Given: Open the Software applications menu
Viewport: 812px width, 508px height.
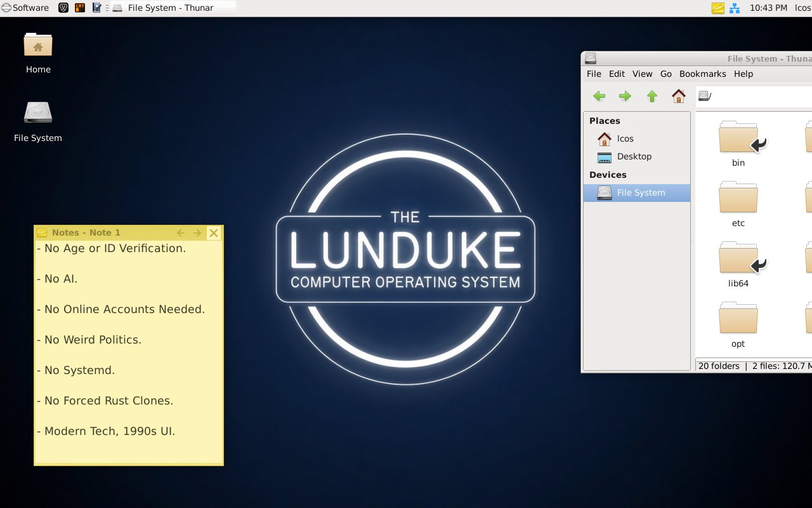Looking at the screenshot, I should coord(25,8).
